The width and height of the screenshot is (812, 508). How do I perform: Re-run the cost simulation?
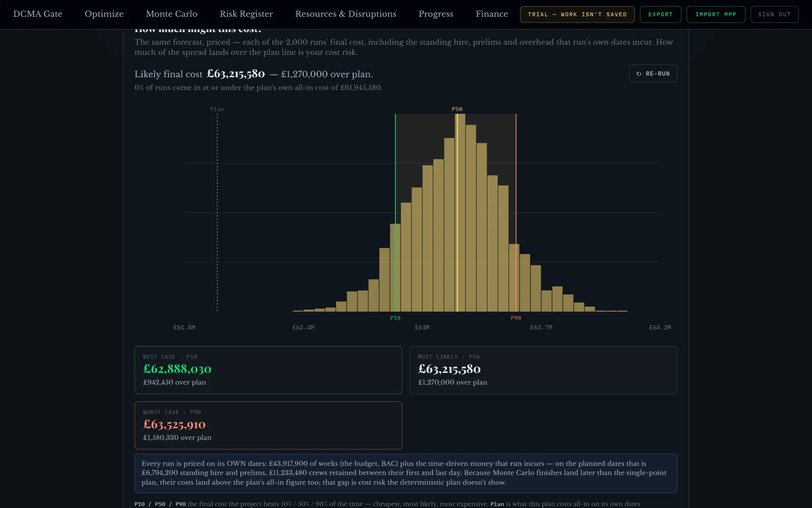click(653, 74)
